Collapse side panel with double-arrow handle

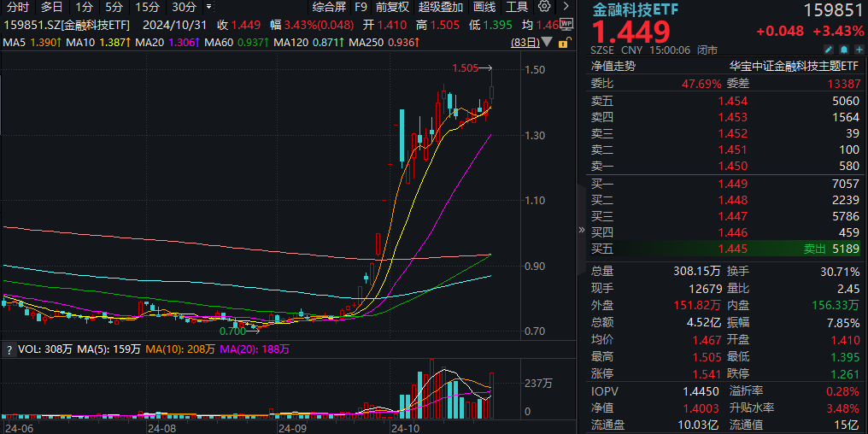(581, 230)
